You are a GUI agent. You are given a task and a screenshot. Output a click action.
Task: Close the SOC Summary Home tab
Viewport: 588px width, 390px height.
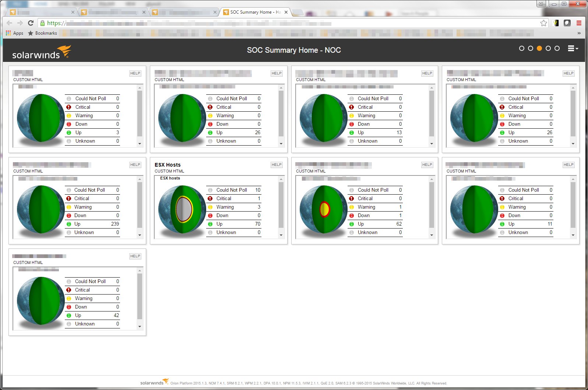(x=286, y=12)
